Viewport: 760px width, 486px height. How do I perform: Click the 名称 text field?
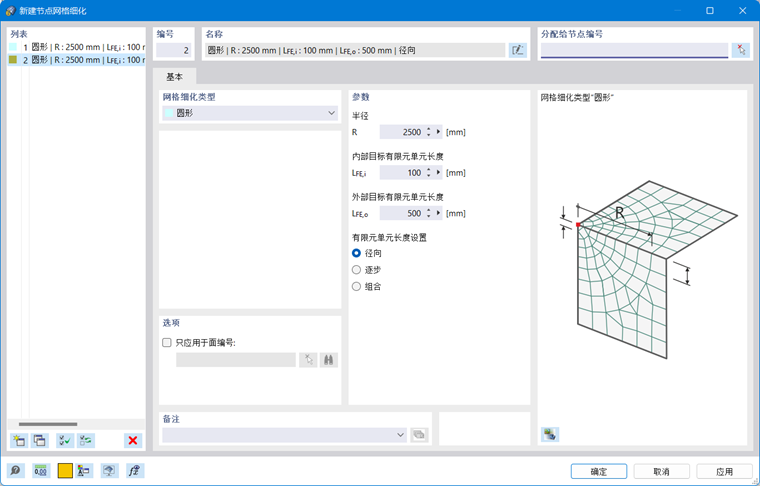pos(355,50)
